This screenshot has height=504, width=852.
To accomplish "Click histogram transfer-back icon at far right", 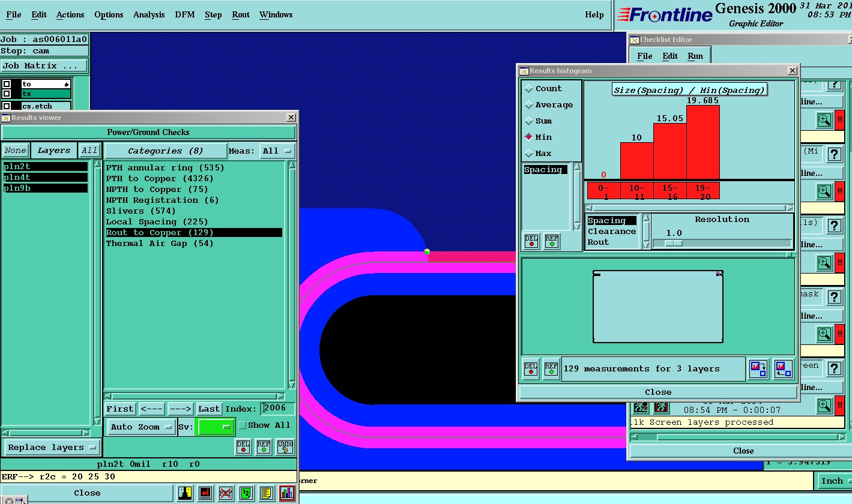I will pyautogui.click(x=783, y=369).
